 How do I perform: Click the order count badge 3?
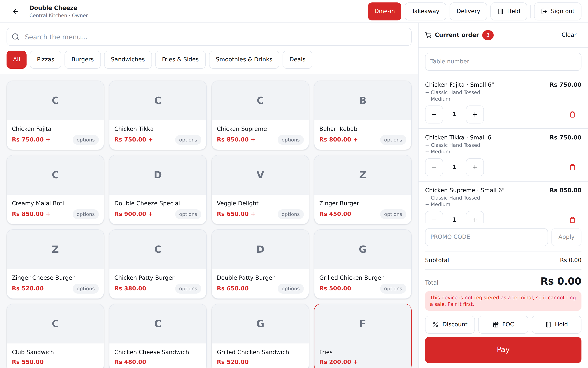tap(488, 35)
